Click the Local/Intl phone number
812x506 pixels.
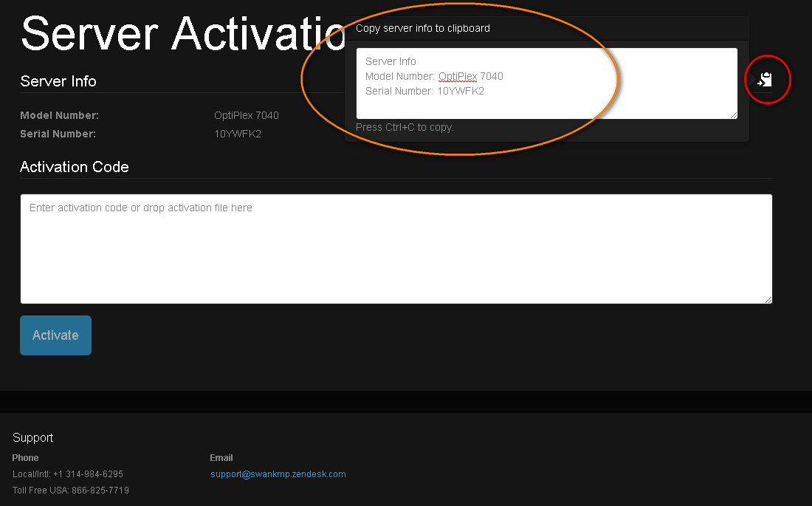click(x=68, y=474)
